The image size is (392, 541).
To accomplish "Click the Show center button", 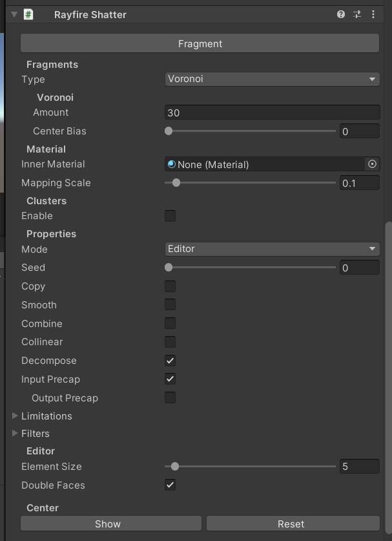I will pos(111,524).
